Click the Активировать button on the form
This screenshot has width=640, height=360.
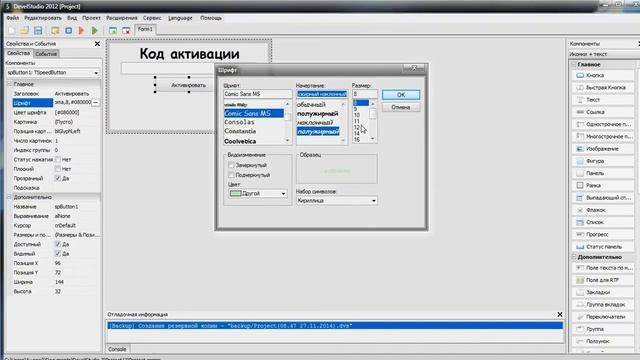click(x=189, y=85)
